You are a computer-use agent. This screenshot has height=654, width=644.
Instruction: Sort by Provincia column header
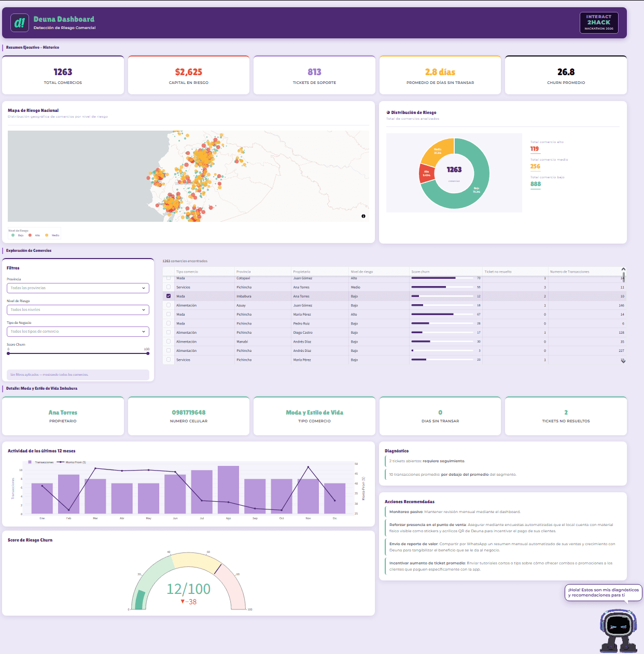(x=262, y=272)
